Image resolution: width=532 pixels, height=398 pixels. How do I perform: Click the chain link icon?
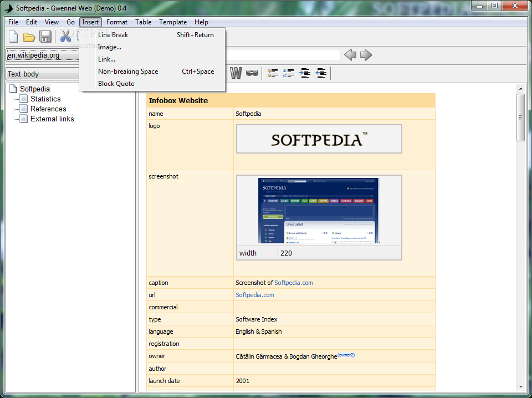[x=252, y=73]
